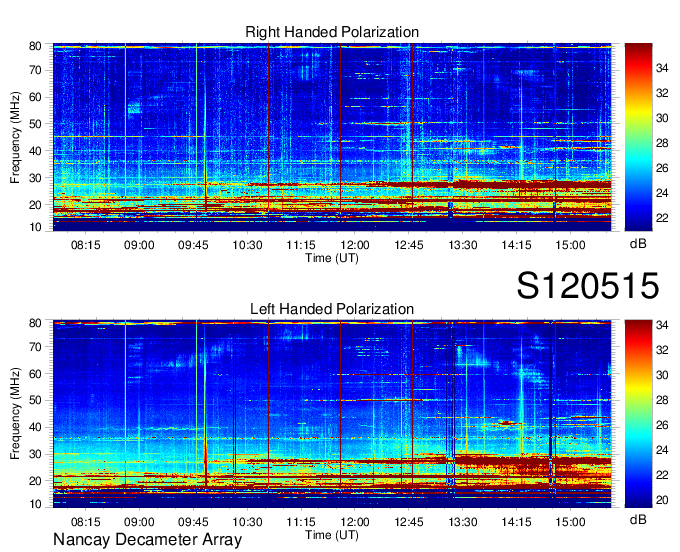Click "Frequency (MHz)" axis label of Left Handed plot
This screenshot has height=552, width=680.
point(15,414)
